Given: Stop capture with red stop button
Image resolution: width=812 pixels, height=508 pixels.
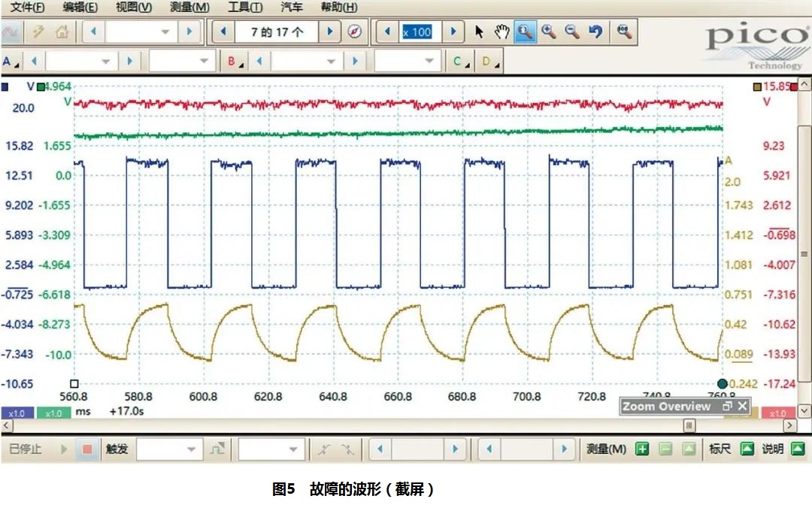Looking at the screenshot, I should [x=87, y=449].
